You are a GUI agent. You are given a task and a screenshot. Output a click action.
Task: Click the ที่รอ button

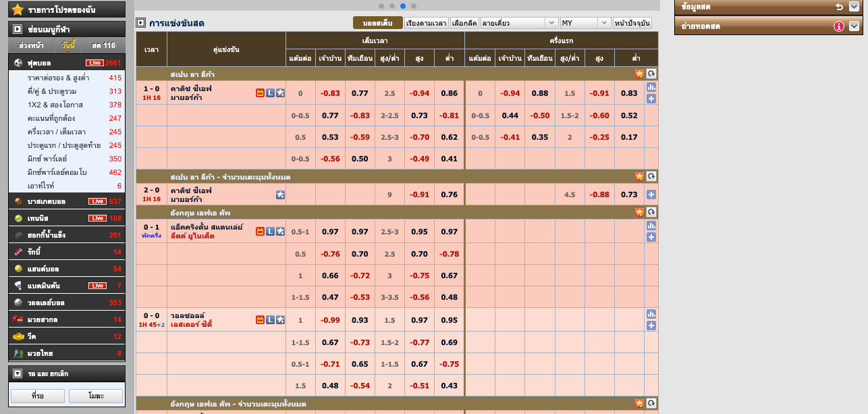[x=38, y=396]
